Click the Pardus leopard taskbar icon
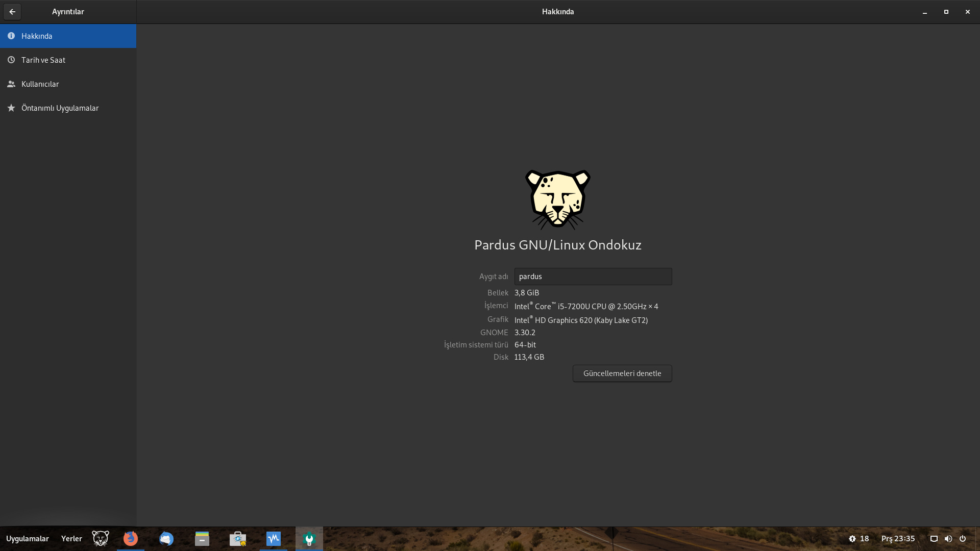This screenshot has width=980, height=551. (x=101, y=539)
